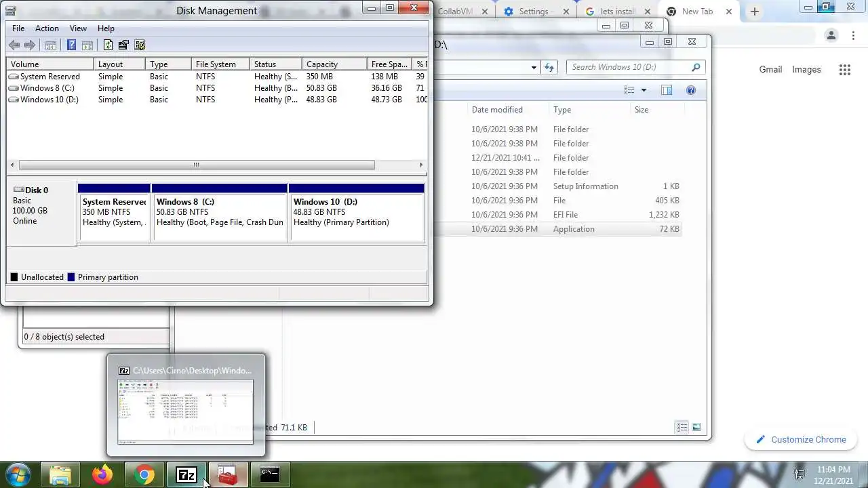The height and width of the screenshot is (488, 868).
Task: Open Firefox from the taskbar
Action: tap(102, 474)
